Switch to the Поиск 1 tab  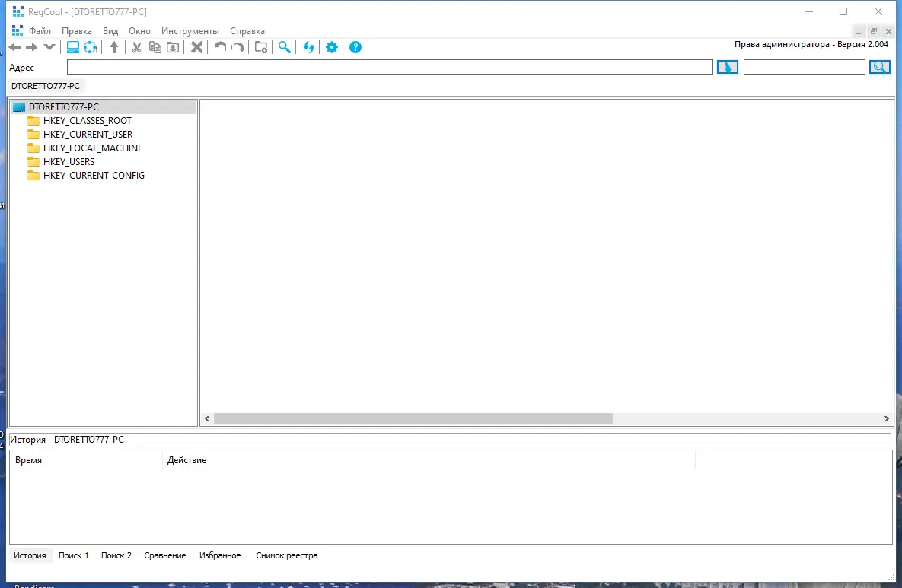pos(74,556)
